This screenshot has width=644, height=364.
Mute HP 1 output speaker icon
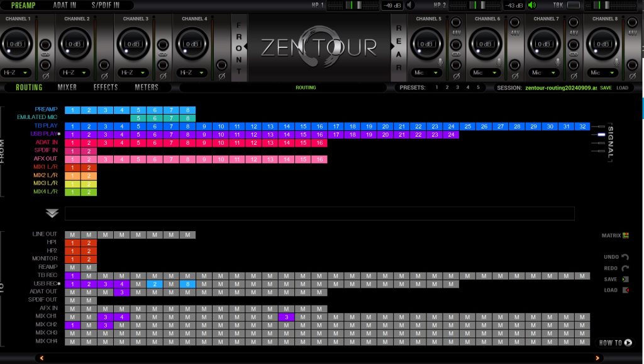tap(410, 6)
